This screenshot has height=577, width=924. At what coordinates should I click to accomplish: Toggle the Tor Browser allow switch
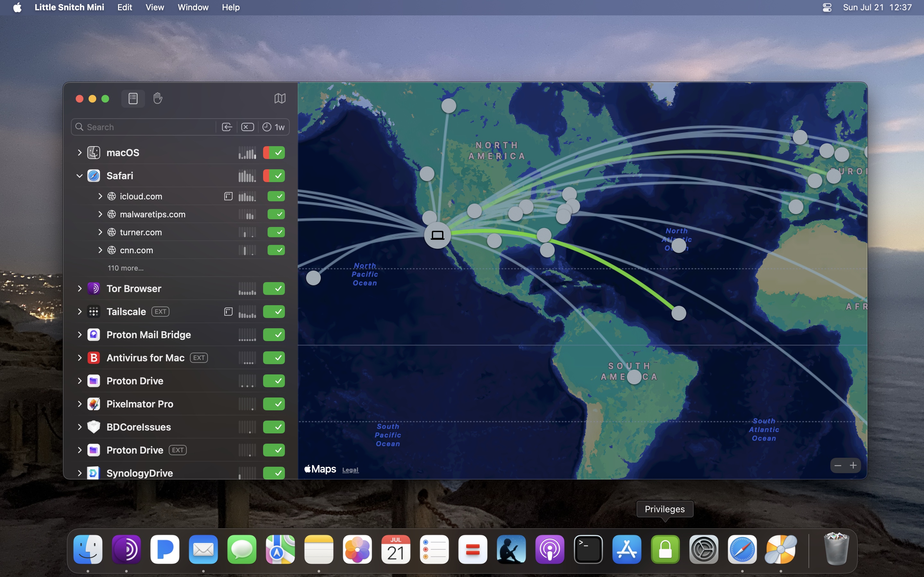(274, 289)
